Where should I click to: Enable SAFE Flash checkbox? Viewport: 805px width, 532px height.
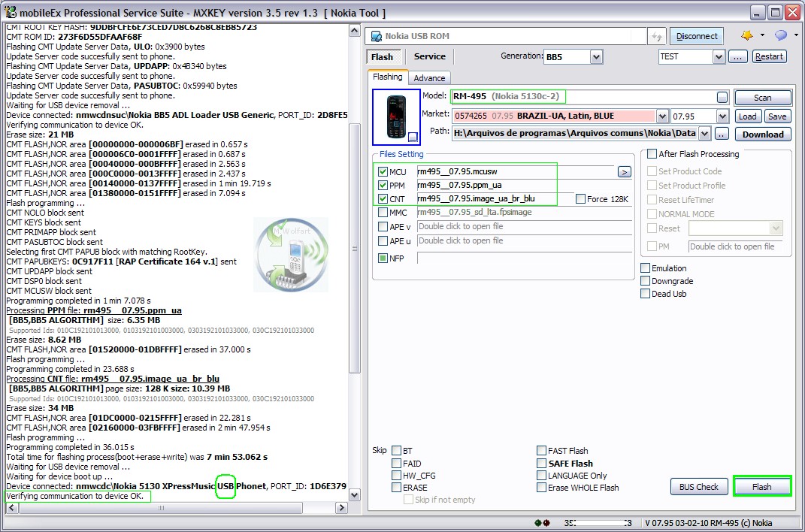(x=541, y=464)
